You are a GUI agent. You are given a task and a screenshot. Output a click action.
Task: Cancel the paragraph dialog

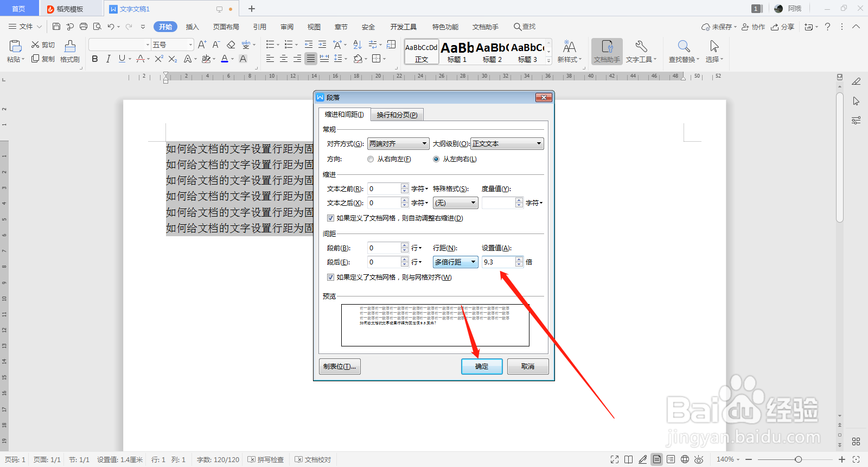528,367
